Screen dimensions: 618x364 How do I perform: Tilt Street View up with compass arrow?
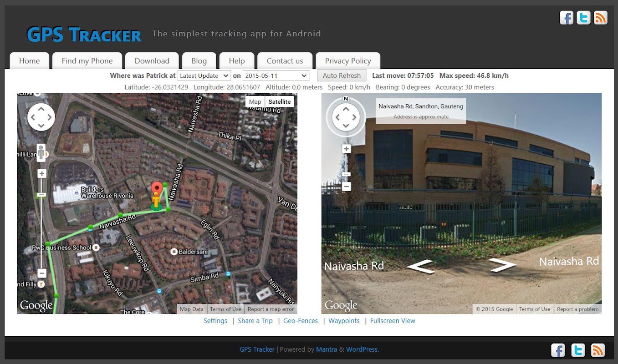pos(346,109)
